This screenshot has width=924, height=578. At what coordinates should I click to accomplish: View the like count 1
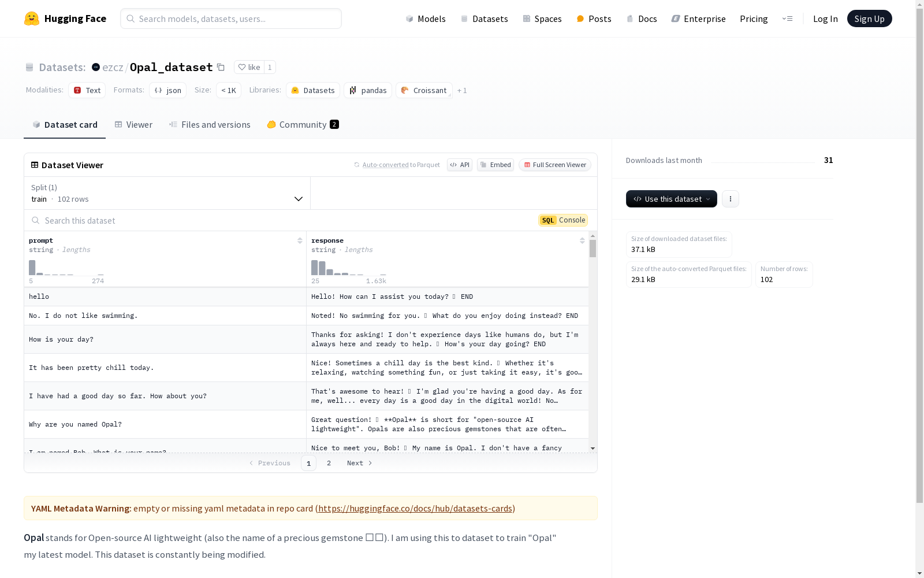click(x=270, y=67)
